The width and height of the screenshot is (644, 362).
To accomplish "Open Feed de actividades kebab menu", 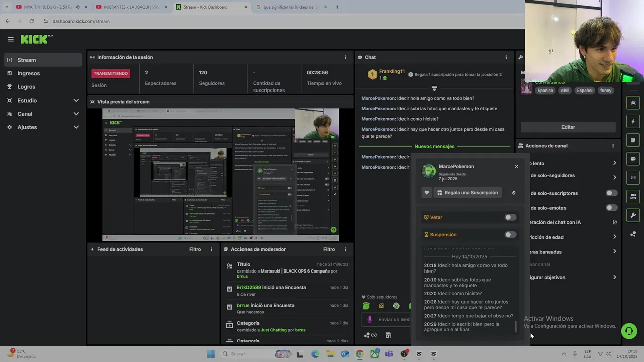I will 211,249.
